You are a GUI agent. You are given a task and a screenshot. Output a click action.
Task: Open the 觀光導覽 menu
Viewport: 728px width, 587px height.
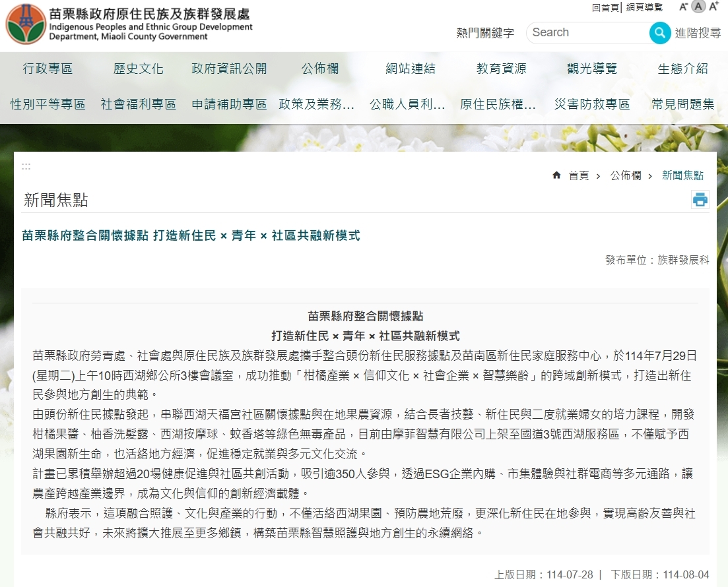592,69
